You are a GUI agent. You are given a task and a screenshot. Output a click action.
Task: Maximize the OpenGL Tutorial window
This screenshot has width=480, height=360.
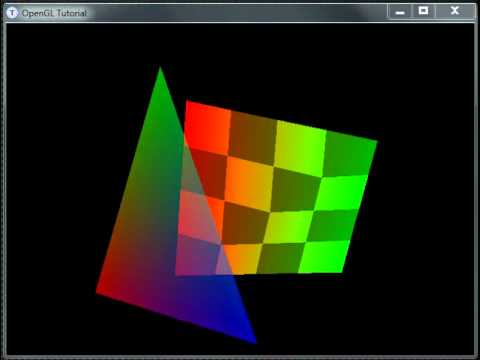coord(423,11)
